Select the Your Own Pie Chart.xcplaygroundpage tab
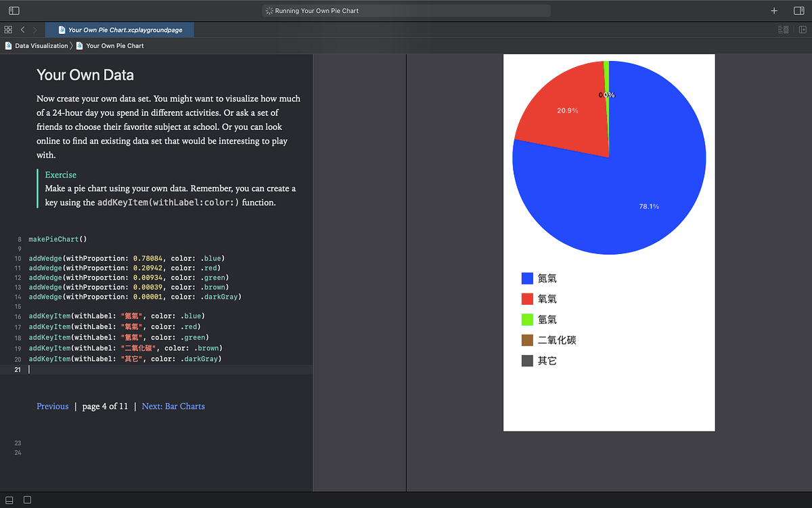 click(x=120, y=30)
